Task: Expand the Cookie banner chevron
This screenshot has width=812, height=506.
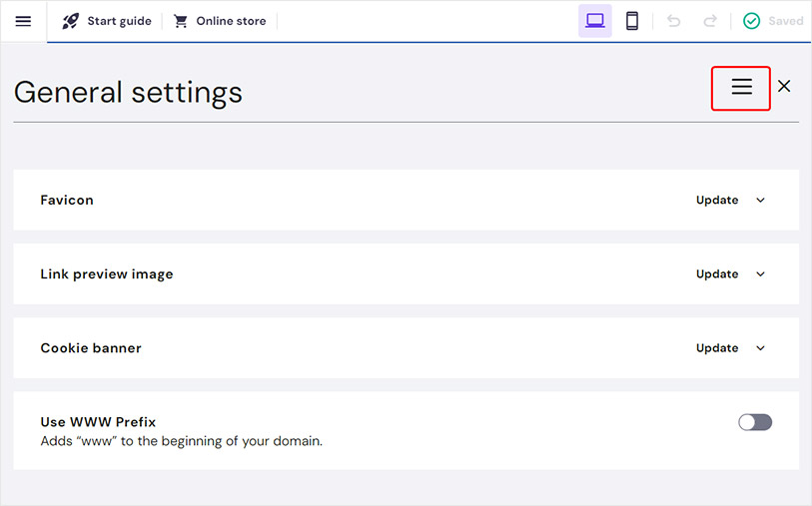Action: [760, 348]
